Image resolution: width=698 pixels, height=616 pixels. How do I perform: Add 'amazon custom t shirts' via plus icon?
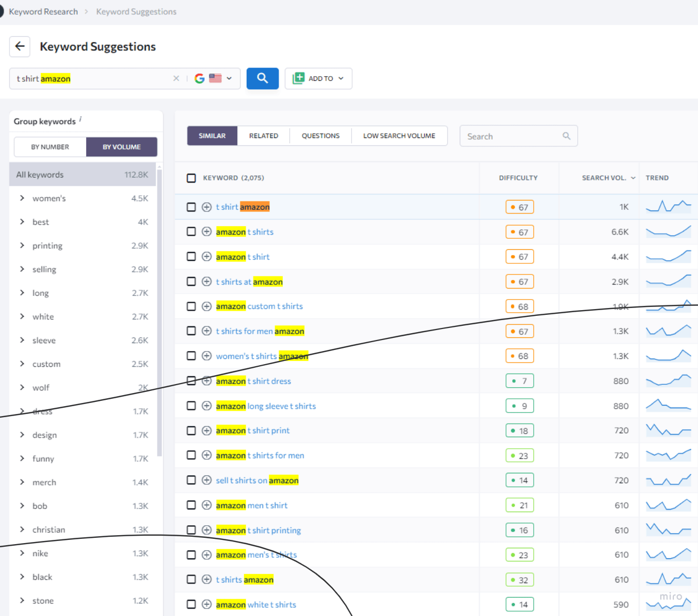207,306
